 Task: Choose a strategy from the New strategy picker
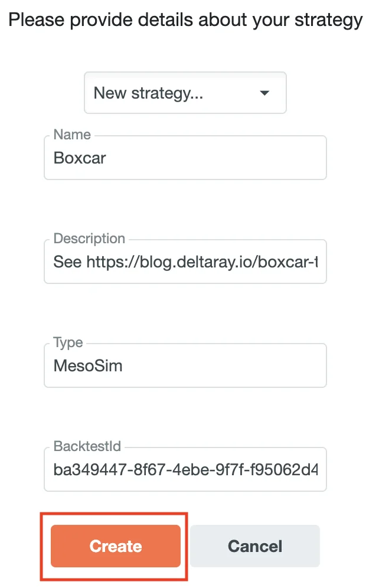(x=185, y=93)
